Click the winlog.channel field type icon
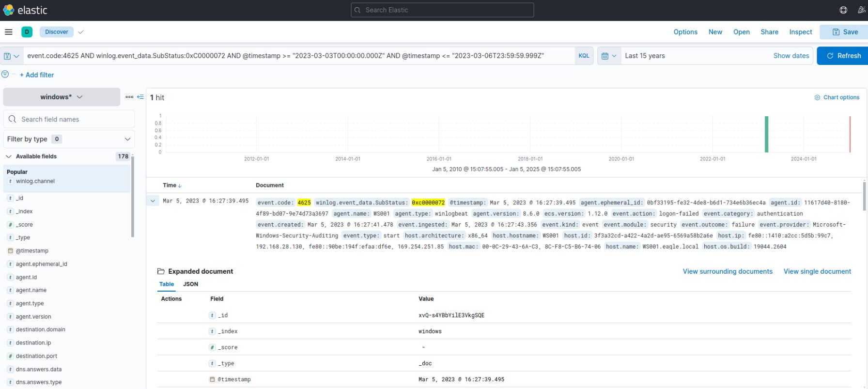This screenshot has width=868, height=389. point(10,181)
